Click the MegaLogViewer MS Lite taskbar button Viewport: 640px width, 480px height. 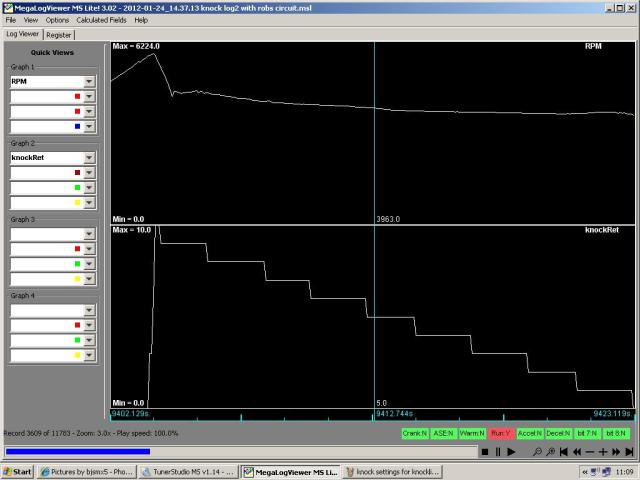[291, 472]
